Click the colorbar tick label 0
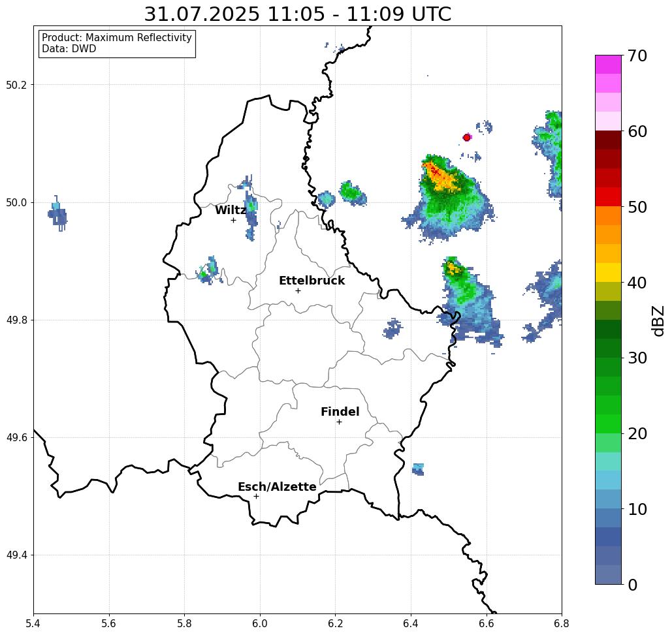 pos(632,585)
